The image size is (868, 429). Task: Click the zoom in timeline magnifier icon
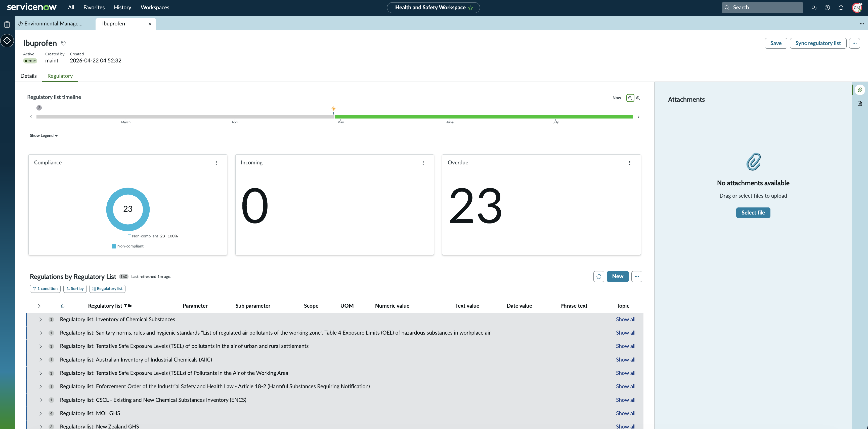[x=638, y=98]
